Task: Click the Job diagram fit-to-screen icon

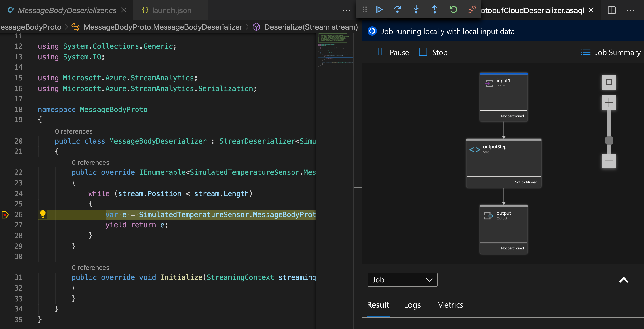Action: point(610,82)
